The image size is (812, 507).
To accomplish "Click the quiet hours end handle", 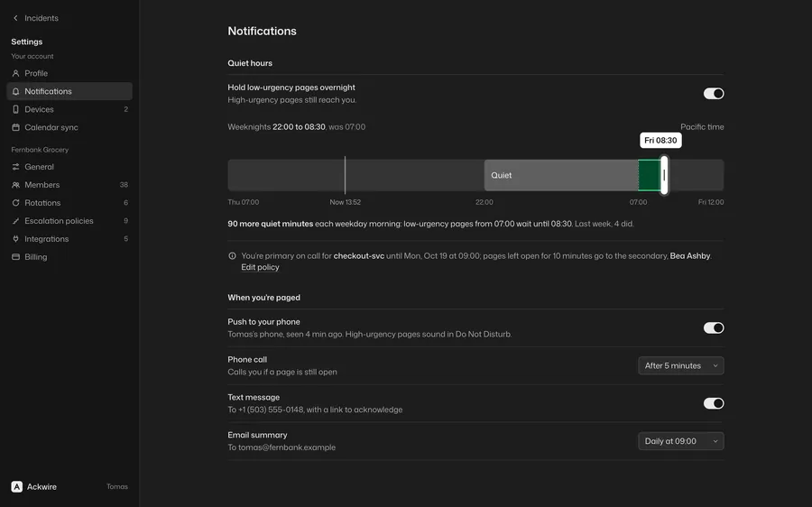I will coord(664,176).
